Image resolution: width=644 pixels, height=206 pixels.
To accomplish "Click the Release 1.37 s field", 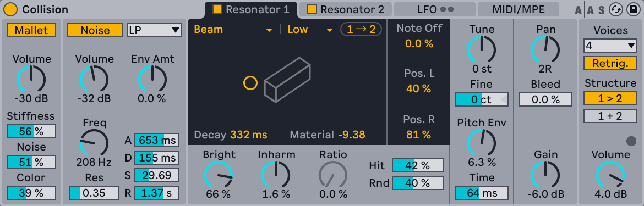I will pyautogui.click(x=157, y=192).
